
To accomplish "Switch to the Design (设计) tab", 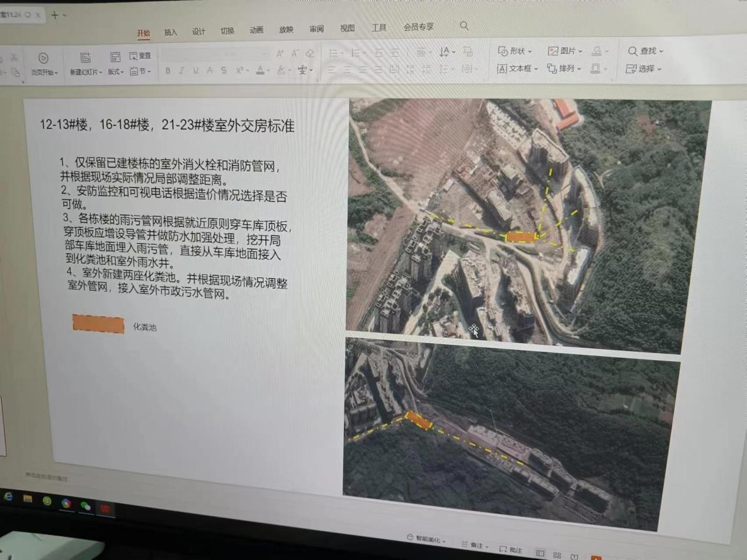I will (x=199, y=32).
